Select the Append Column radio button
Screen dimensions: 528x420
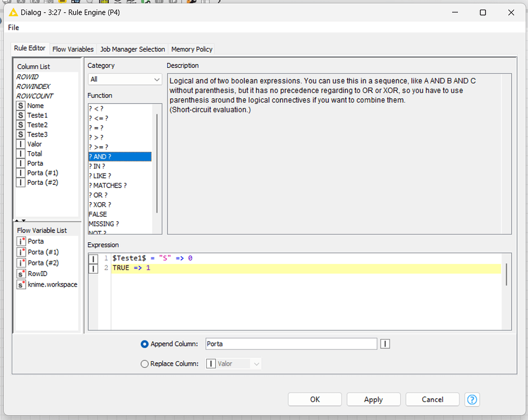point(145,344)
